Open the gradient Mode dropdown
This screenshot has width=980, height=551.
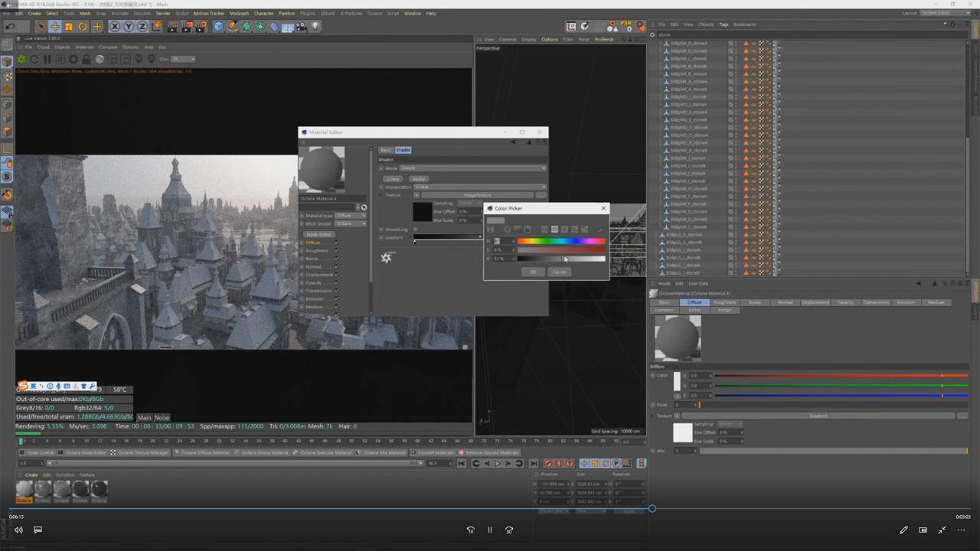tap(472, 168)
